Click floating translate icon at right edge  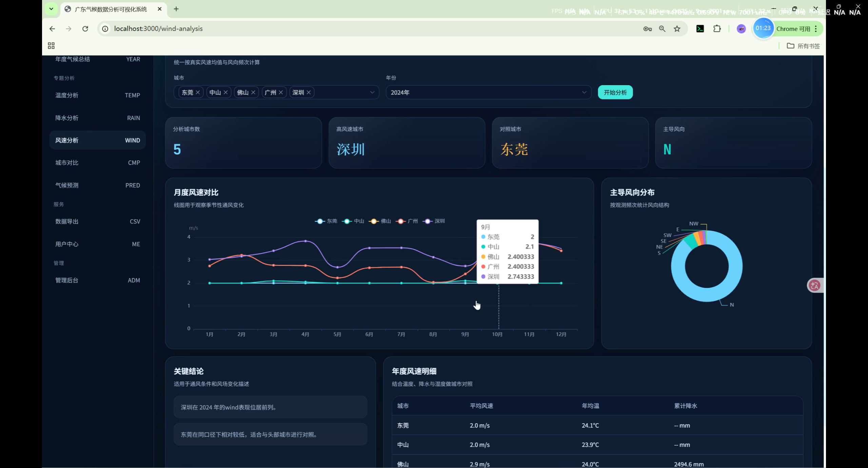pos(814,286)
